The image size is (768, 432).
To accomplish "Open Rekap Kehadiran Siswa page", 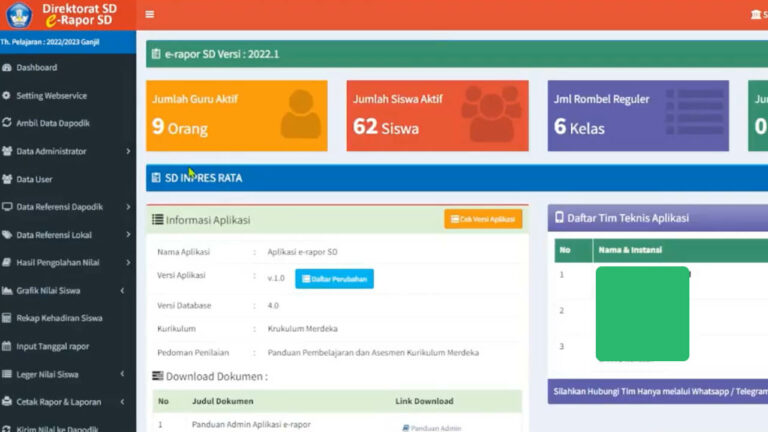I will click(59, 319).
